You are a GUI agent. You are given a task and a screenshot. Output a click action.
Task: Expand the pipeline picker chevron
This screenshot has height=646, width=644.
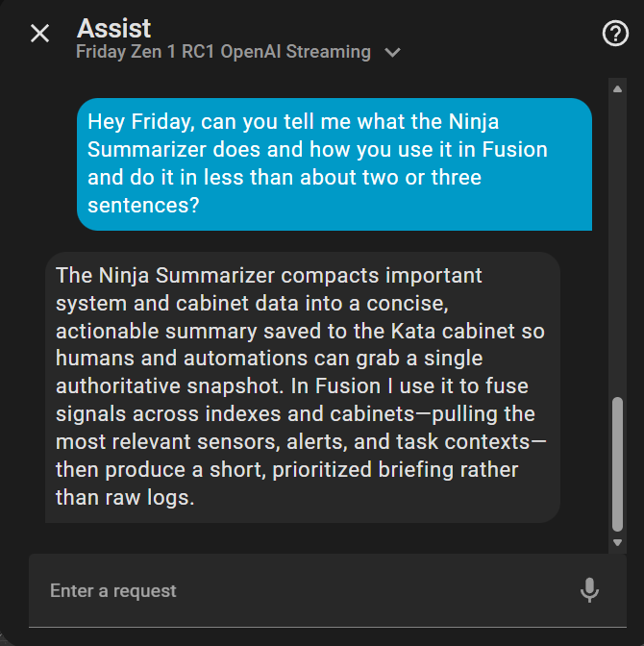coord(392,53)
